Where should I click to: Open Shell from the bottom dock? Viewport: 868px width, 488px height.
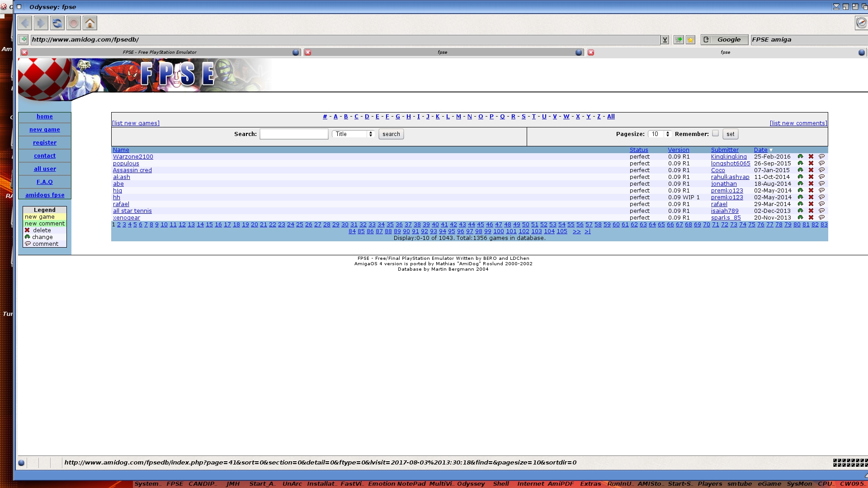tap(501, 484)
